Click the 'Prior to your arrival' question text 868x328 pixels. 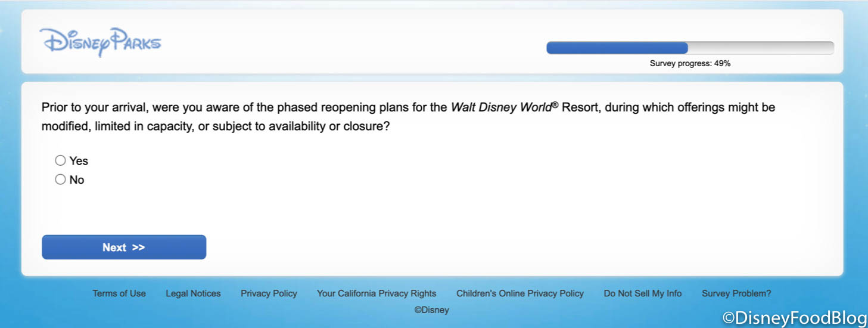tap(95, 108)
